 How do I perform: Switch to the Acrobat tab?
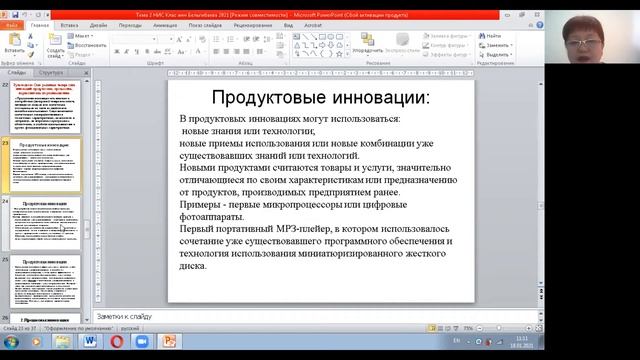pyautogui.click(x=313, y=25)
